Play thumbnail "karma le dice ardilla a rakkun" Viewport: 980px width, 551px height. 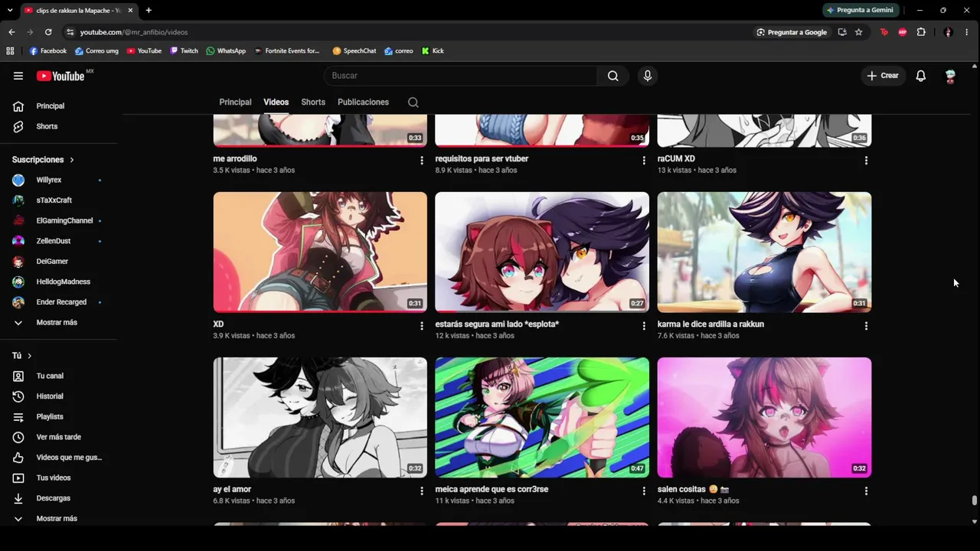click(x=764, y=252)
